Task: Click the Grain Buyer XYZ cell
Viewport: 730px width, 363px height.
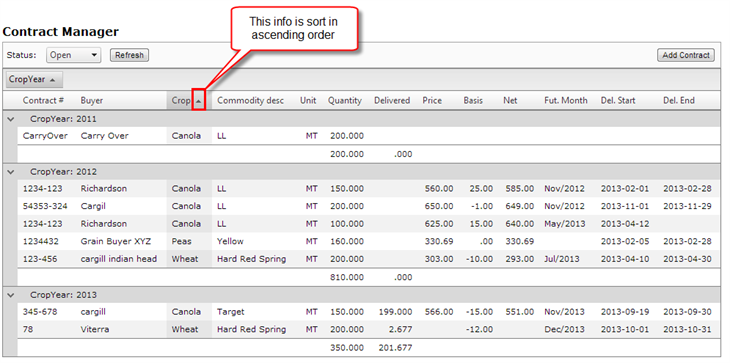Action: tap(115, 242)
